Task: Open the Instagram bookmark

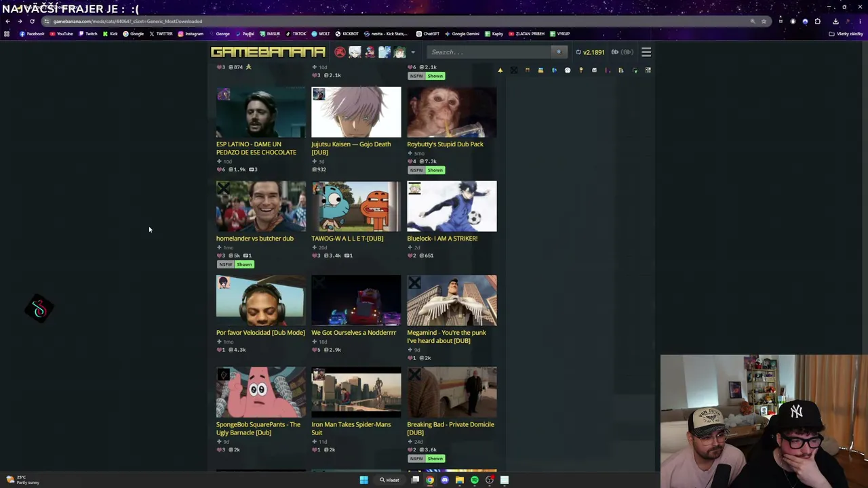Action: tap(191, 34)
